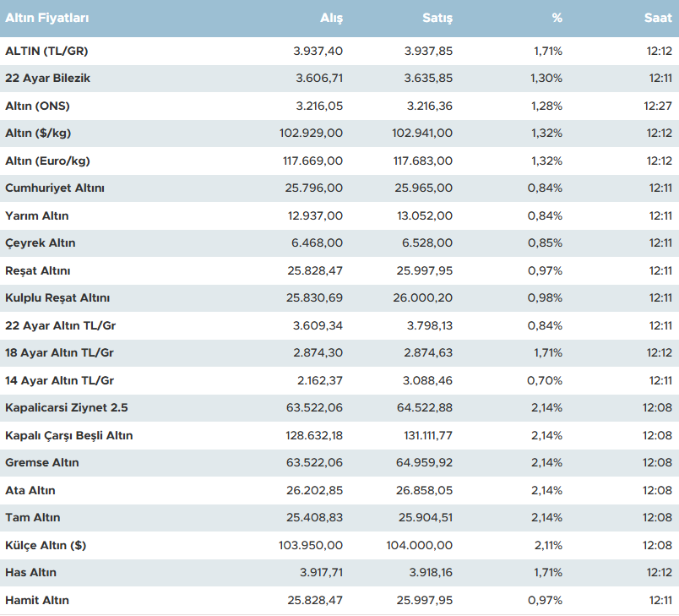
Task: Select the '22 Ayar Altın TL/Gr' label
Action: coord(61,326)
